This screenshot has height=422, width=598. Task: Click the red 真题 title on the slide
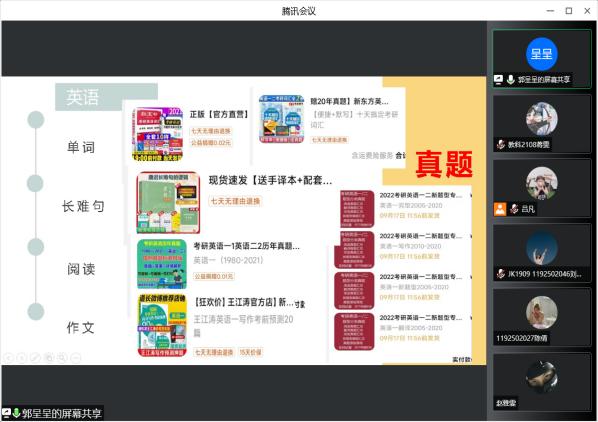pyautogui.click(x=444, y=164)
